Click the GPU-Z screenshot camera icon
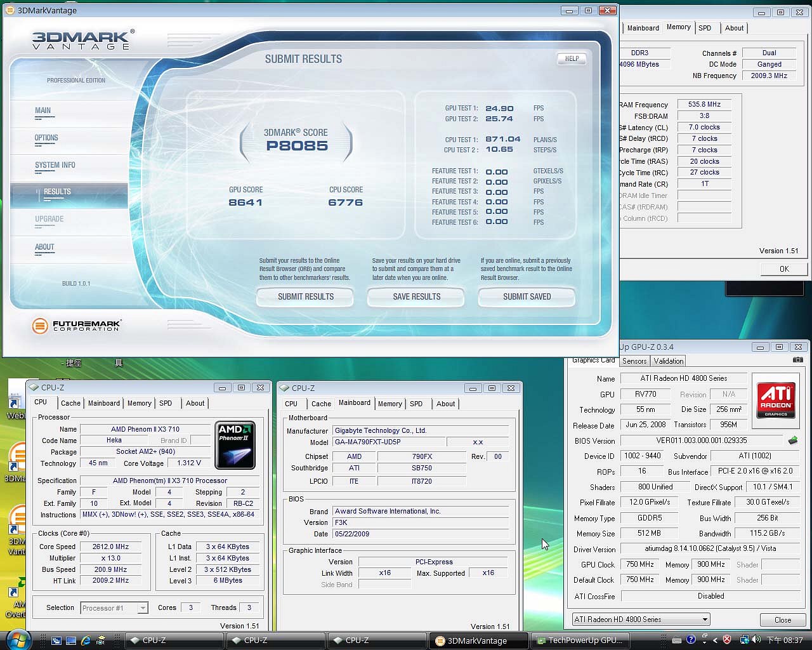Viewport: 812px width, 650px height. click(x=797, y=360)
